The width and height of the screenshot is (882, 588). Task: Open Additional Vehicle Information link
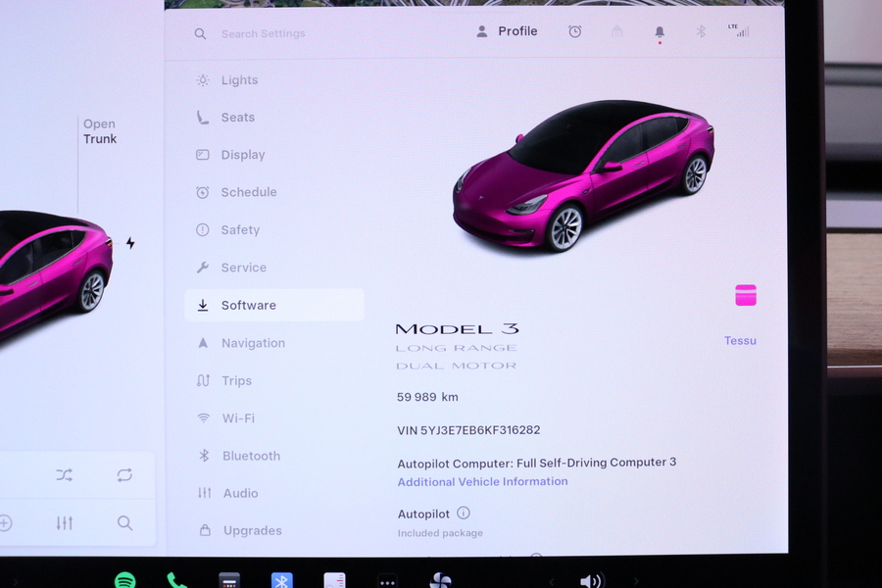coord(481,481)
